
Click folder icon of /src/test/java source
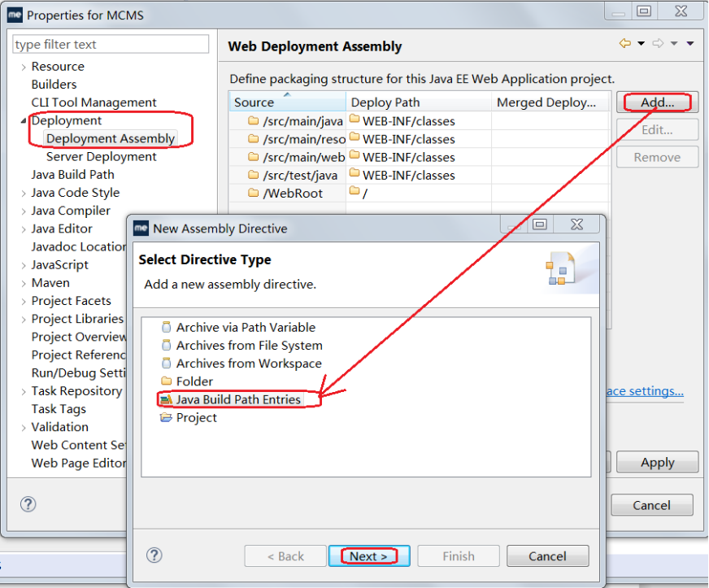pyautogui.click(x=253, y=175)
